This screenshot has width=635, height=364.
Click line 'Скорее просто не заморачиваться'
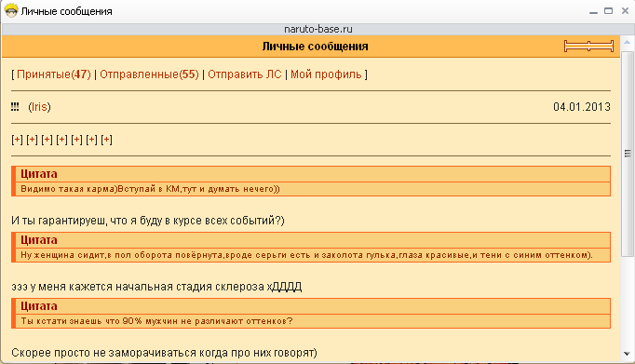tap(164, 353)
